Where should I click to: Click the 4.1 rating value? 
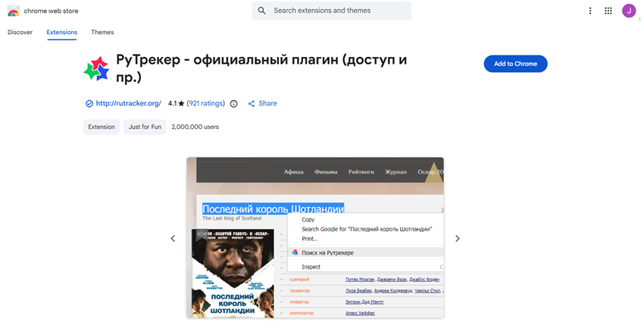pos(172,104)
